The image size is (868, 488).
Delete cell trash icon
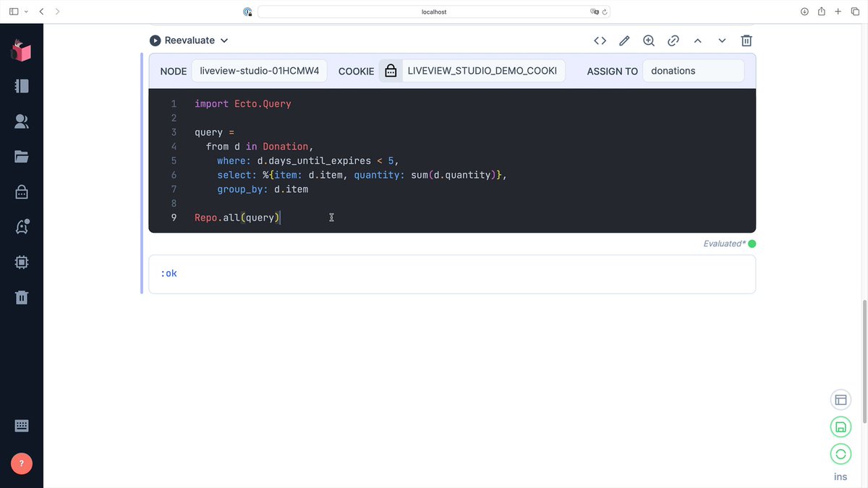pos(746,40)
